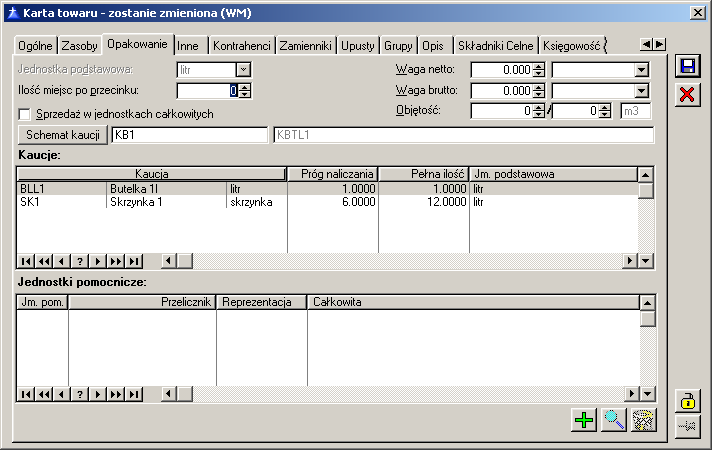Click Próg naliczania column header
The width and height of the screenshot is (712, 450).
(333, 174)
